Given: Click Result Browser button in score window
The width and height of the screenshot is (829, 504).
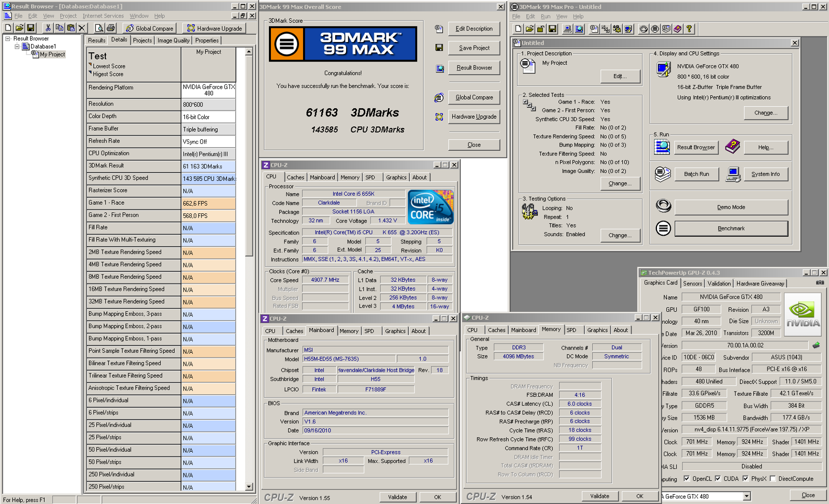Looking at the screenshot, I should pyautogui.click(x=474, y=68).
